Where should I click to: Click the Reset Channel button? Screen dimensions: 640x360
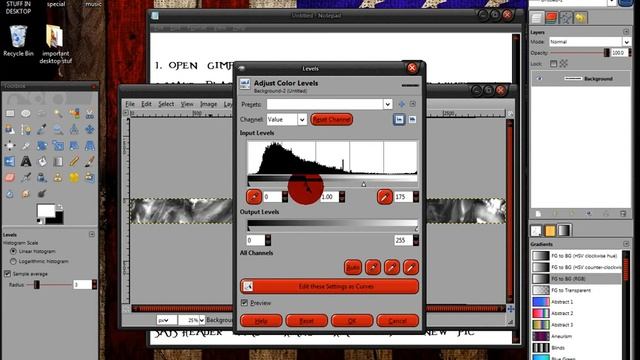coord(331,120)
